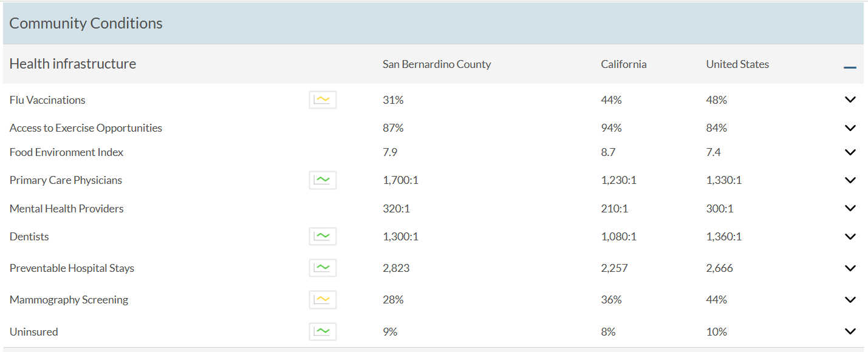Click the Primary Care Physicians measure name
This screenshot has width=868, height=352.
(66, 180)
